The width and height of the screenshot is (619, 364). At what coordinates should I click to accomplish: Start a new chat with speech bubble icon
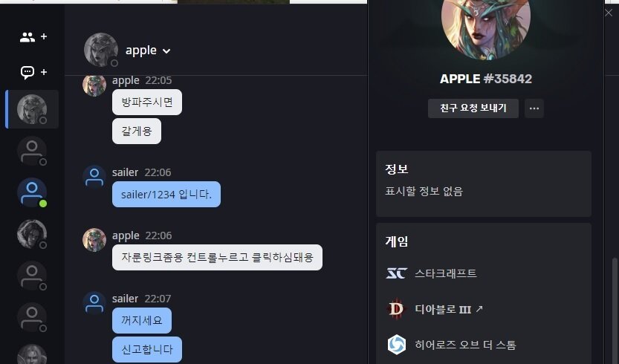(33, 72)
